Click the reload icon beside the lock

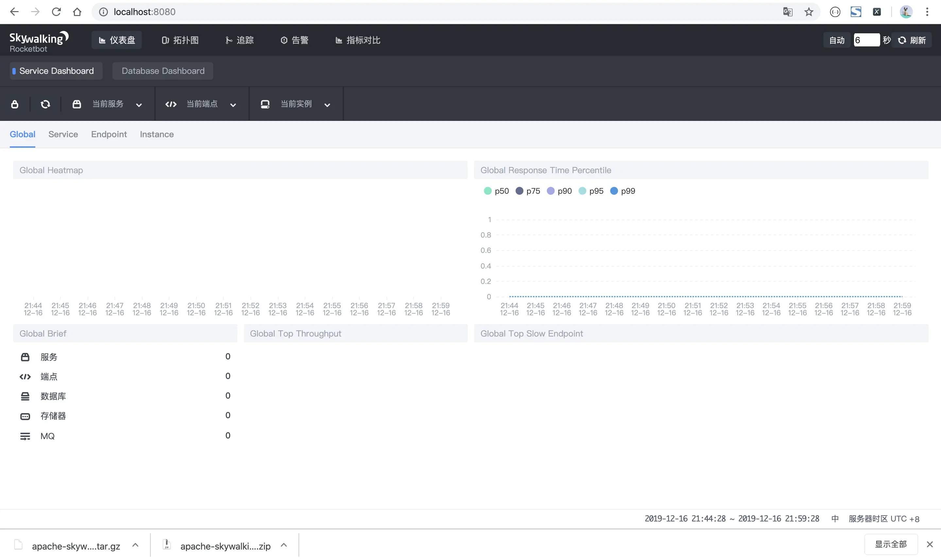coord(45,104)
